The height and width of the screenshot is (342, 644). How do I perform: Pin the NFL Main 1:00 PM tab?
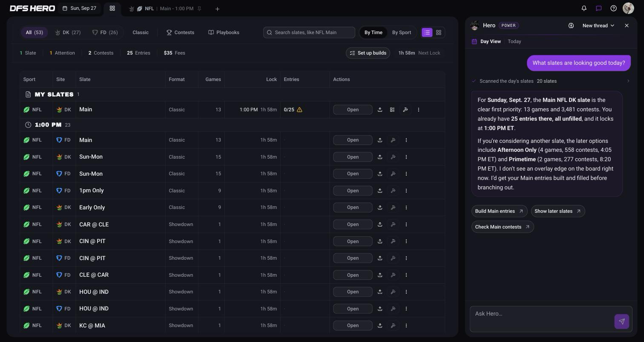pos(199,9)
